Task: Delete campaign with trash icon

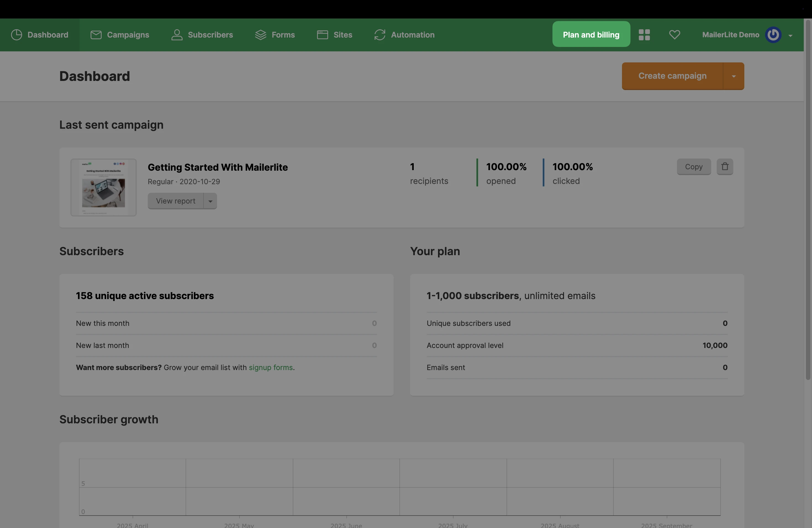Action: 725,167
